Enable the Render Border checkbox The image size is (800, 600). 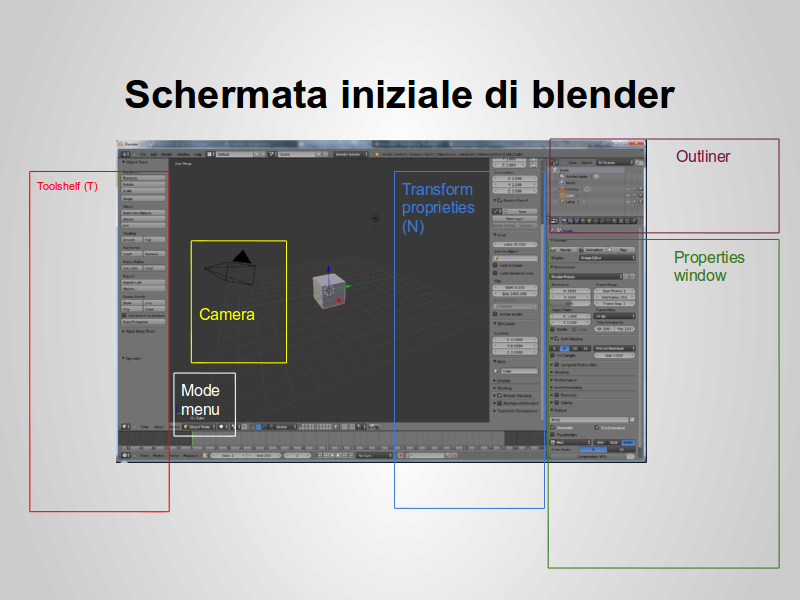495,314
